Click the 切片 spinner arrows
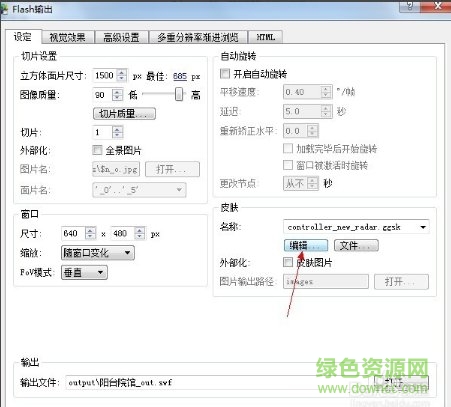451x407 pixels. [x=117, y=132]
